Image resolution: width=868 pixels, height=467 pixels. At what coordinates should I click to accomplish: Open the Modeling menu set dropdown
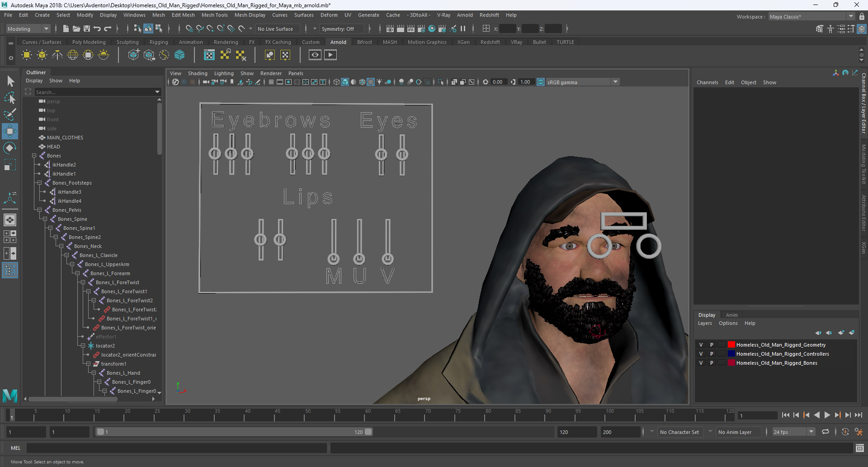(x=28, y=29)
